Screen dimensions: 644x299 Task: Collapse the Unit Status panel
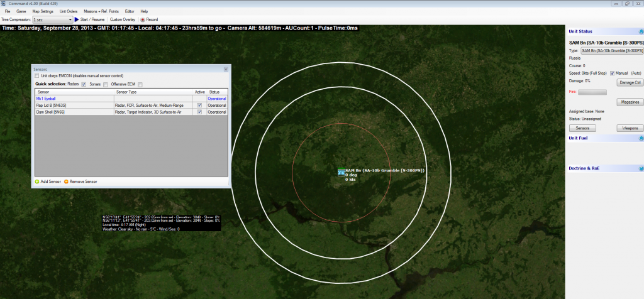(x=641, y=31)
